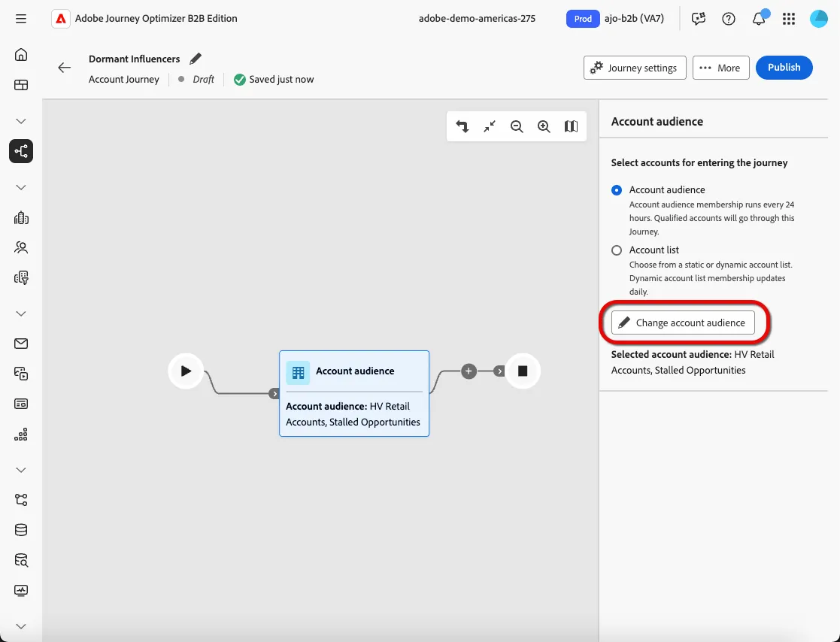Open the accounts building icon in sidebar
The width and height of the screenshot is (840, 642).
[x=21, y=217]
